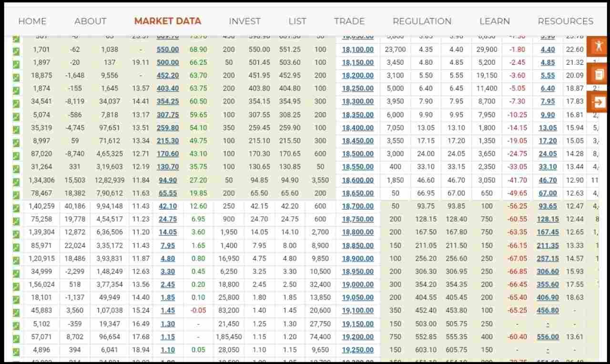The image size is (610, 364).
Task: Open the chart icon for the 18,750.00 strike row
Action: point(16,221)
